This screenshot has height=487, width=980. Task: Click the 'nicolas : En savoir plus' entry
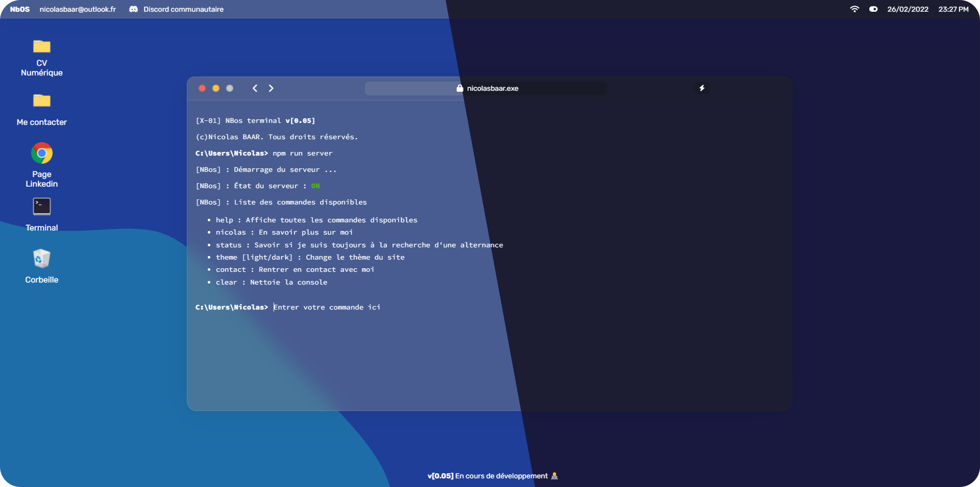pyautogui.click(x=284, y=232)
